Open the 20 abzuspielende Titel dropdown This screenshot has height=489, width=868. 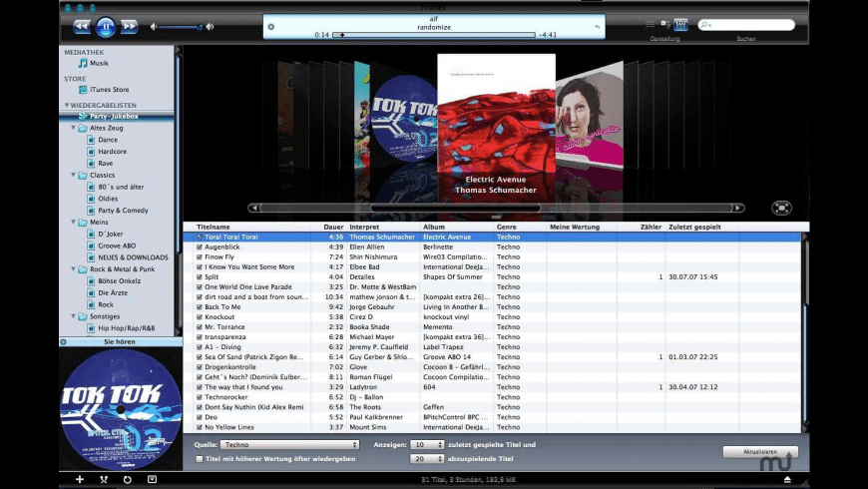[x=427, y=459]
